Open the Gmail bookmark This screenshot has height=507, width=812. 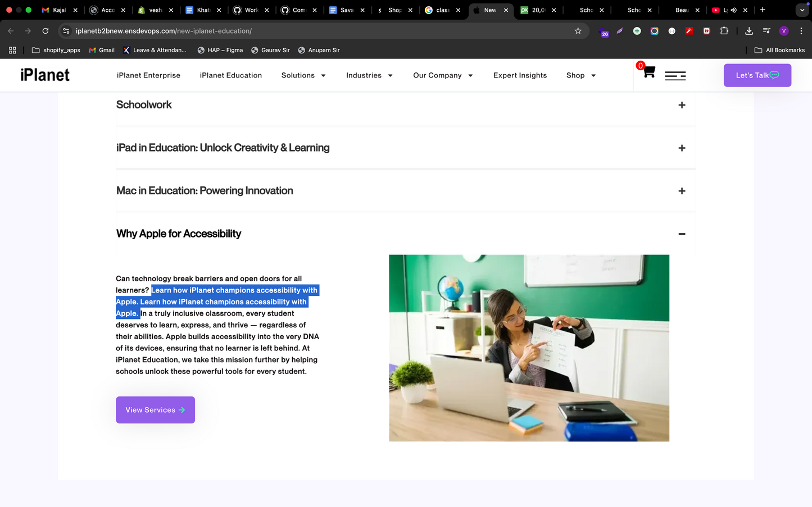click(x=102, y=50)
